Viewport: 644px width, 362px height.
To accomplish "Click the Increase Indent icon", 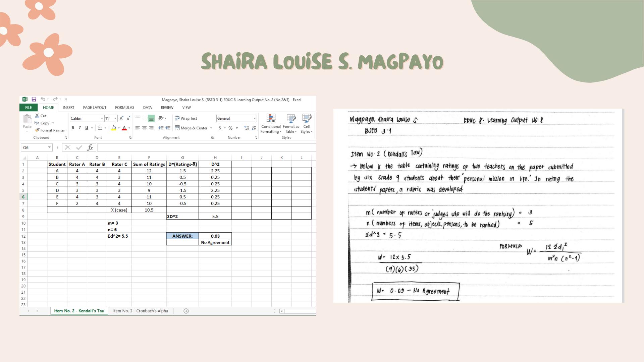I will tap(168, 128).
